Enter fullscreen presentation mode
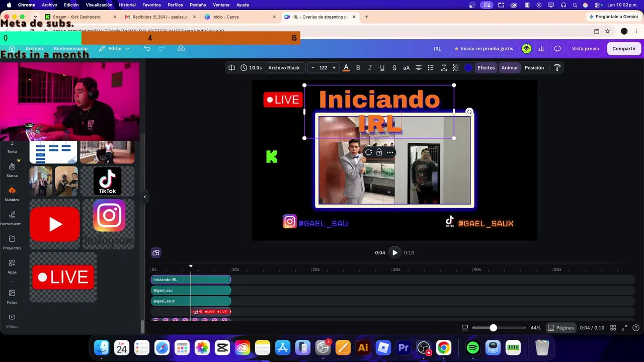Viewport: 644px width, 362px height. coord(624,328)
